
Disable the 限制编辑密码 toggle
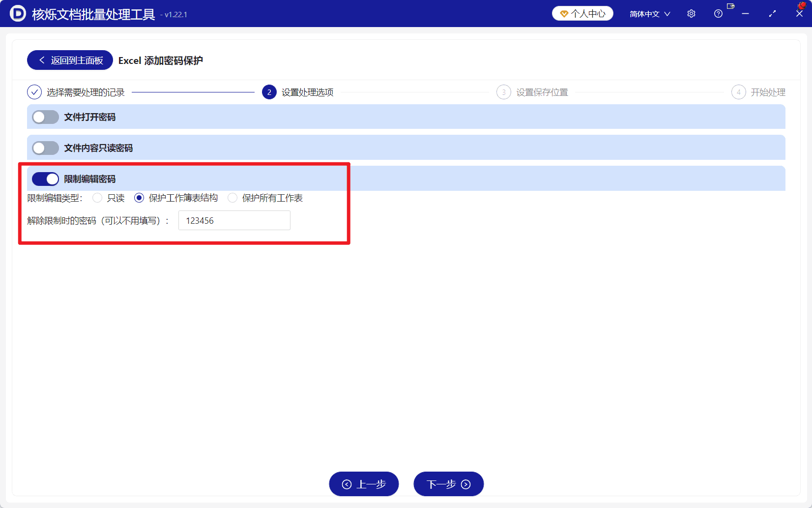45,179
